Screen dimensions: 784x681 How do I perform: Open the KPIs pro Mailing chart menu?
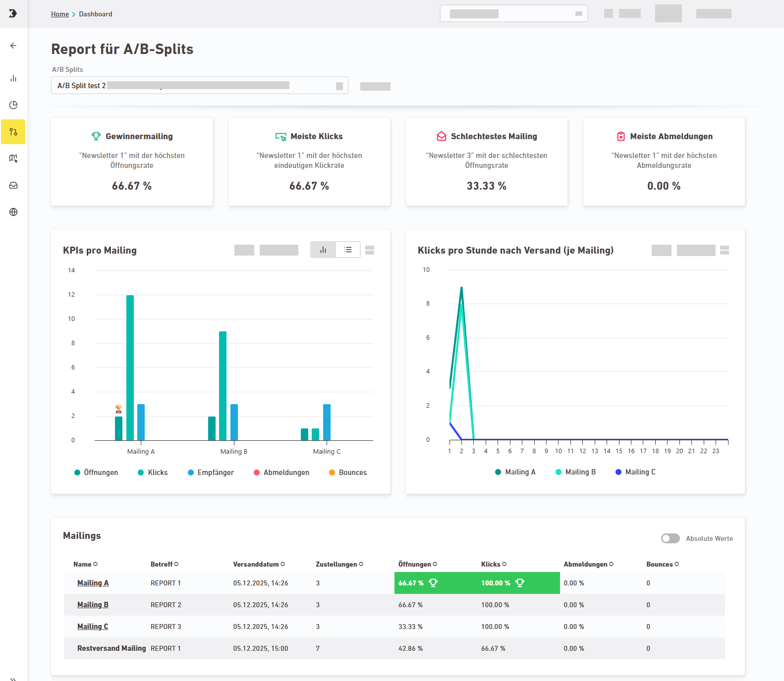pyautogui.click(x=370, y=250)
